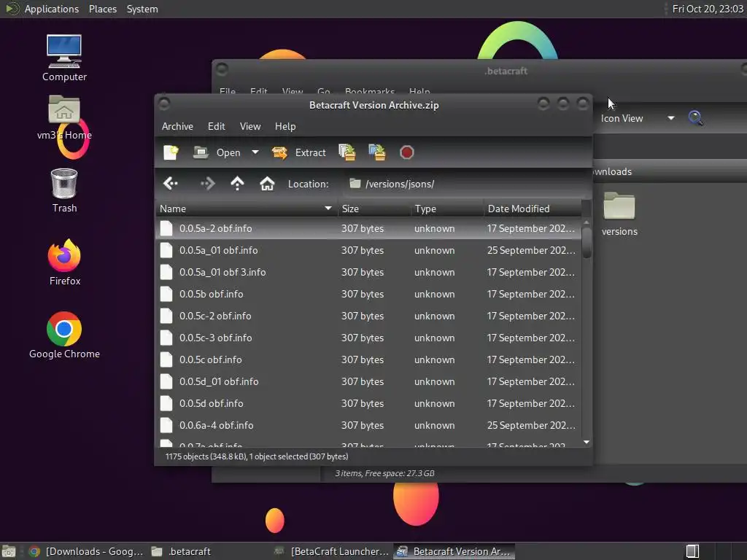Select file 0.0.5a-2 obf.info
Screen dimensions: 747x560
pyautogui.click(x=368, y=228)
